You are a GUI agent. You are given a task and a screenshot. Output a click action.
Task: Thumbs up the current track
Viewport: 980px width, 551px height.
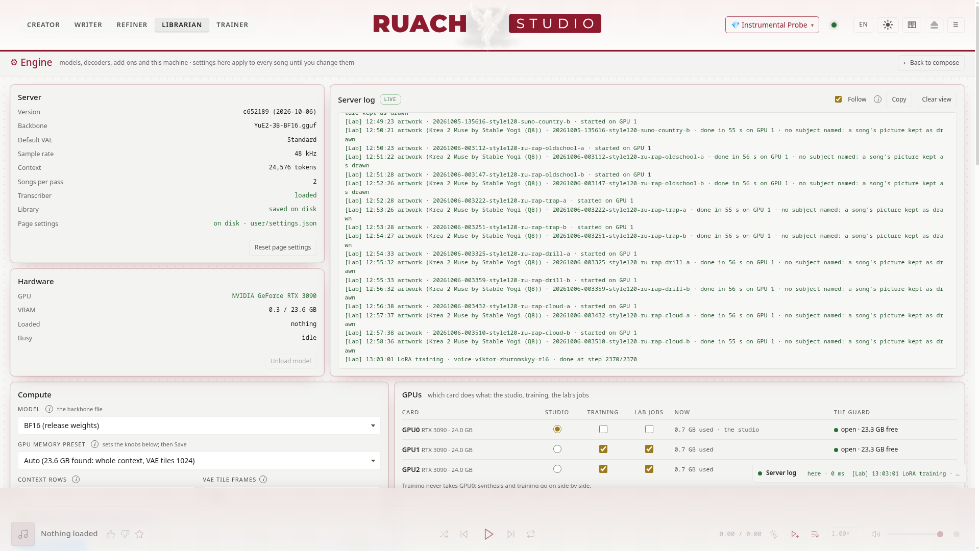tap(110, 534)
